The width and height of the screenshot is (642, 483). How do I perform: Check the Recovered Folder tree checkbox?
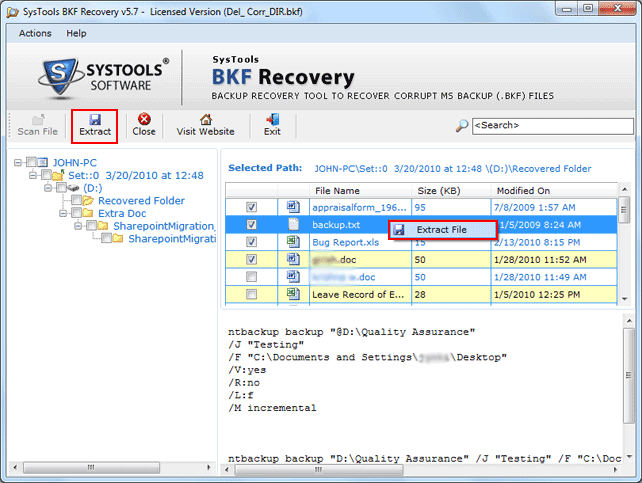point(76,200)
